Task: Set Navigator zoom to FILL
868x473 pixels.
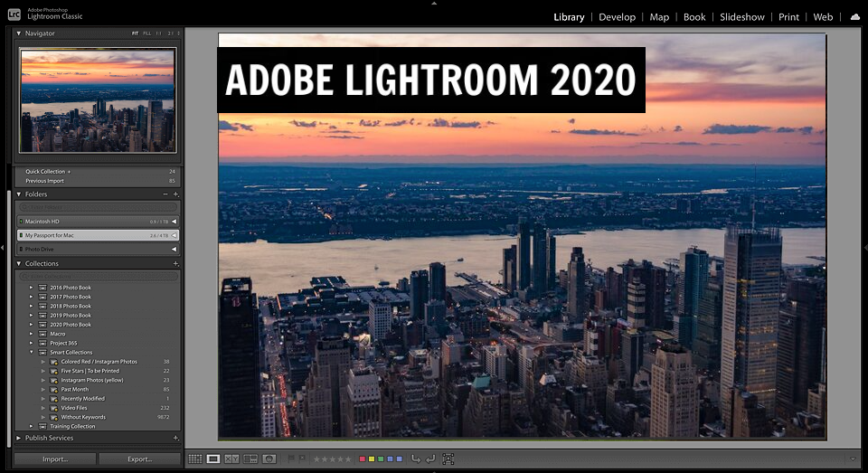Action: pyautogui.click(x=146, y=33)
